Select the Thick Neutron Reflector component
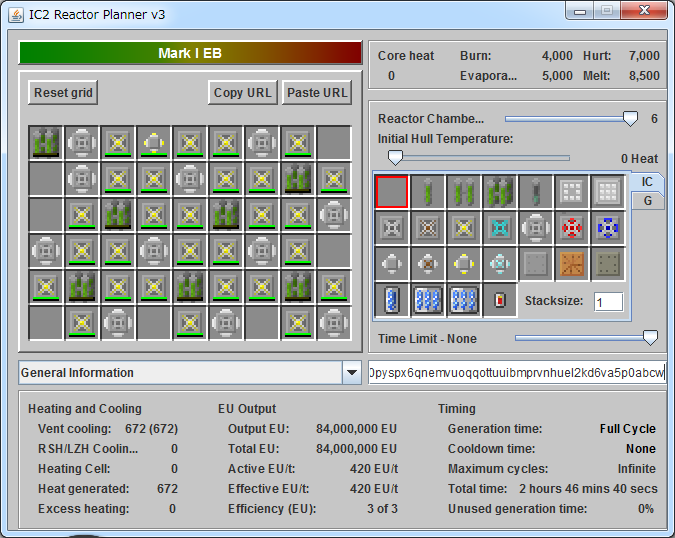Screen dimensions: 675x538 [x=608, y=192]
